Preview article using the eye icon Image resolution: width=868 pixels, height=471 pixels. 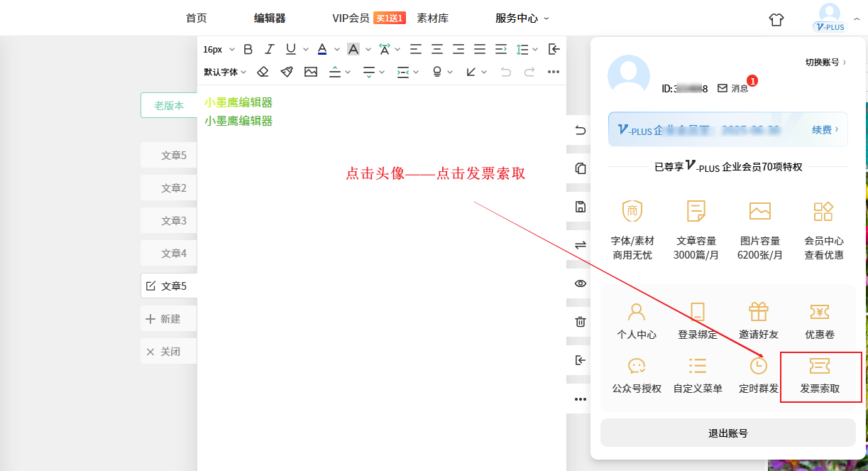(581, 283)
